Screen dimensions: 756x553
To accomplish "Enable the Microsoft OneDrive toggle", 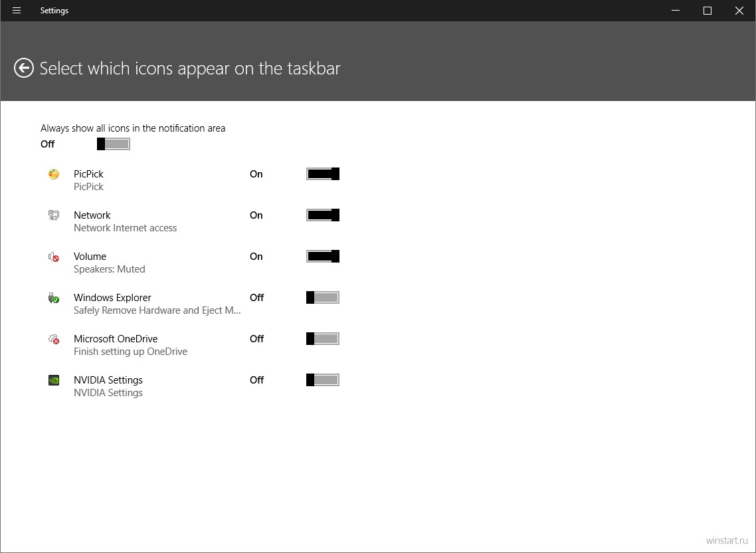I will [323, 339].
